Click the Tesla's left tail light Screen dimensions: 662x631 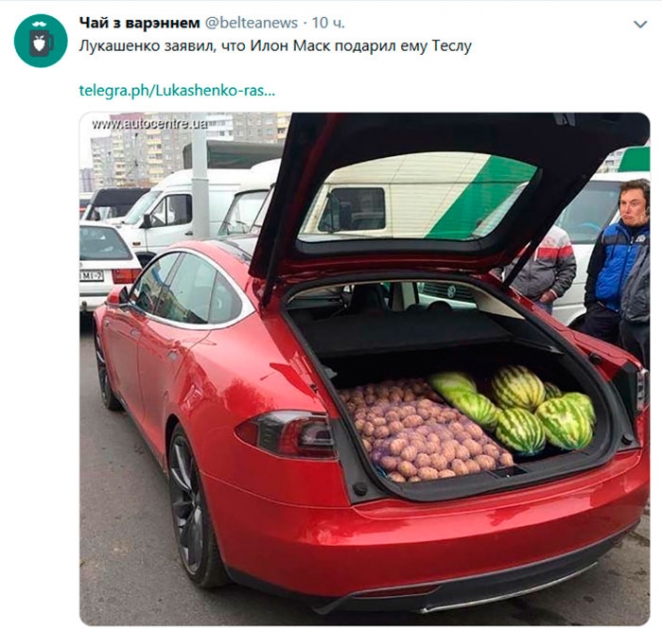286,433
